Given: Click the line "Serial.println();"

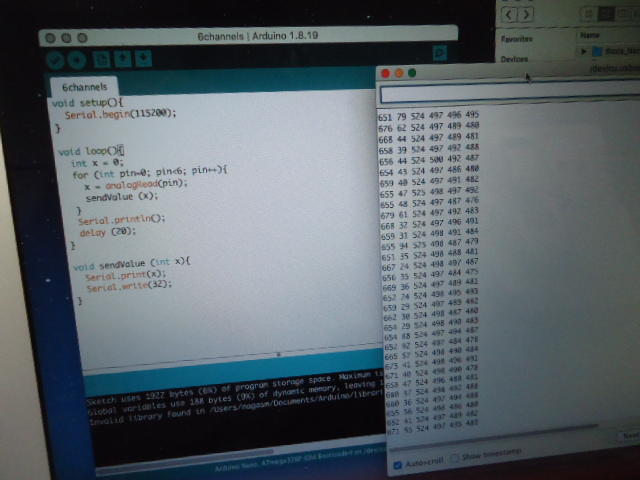Looking at the screenshot, I should pos(122,220).
